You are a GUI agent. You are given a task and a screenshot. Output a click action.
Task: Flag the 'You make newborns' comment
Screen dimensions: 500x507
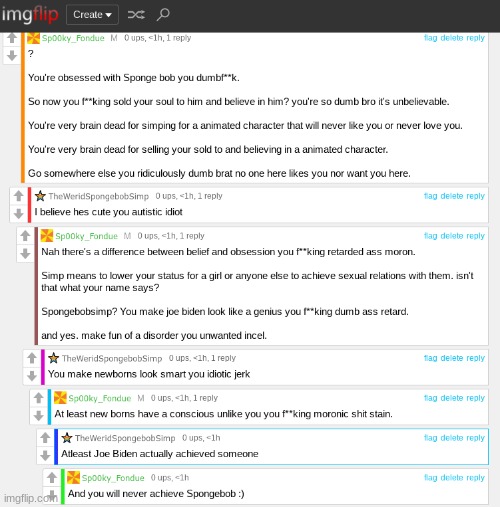coord(430,358)
